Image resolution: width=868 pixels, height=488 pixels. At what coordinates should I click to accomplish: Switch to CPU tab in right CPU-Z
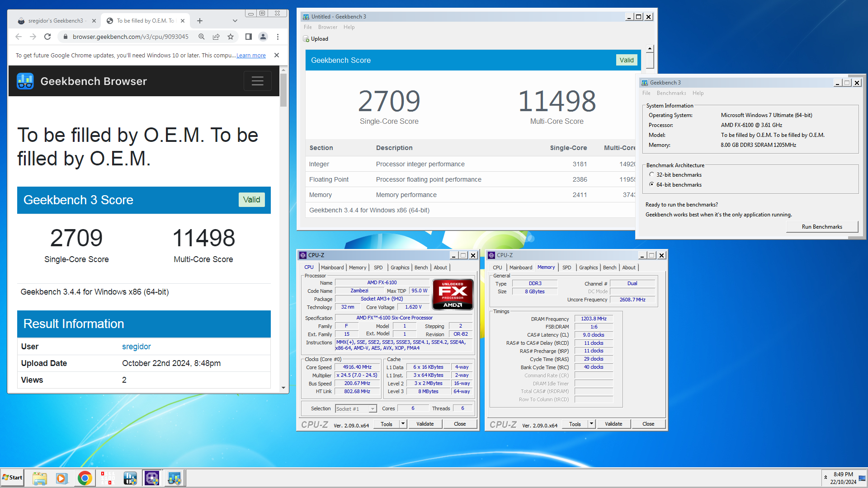(x=497, y=267)
